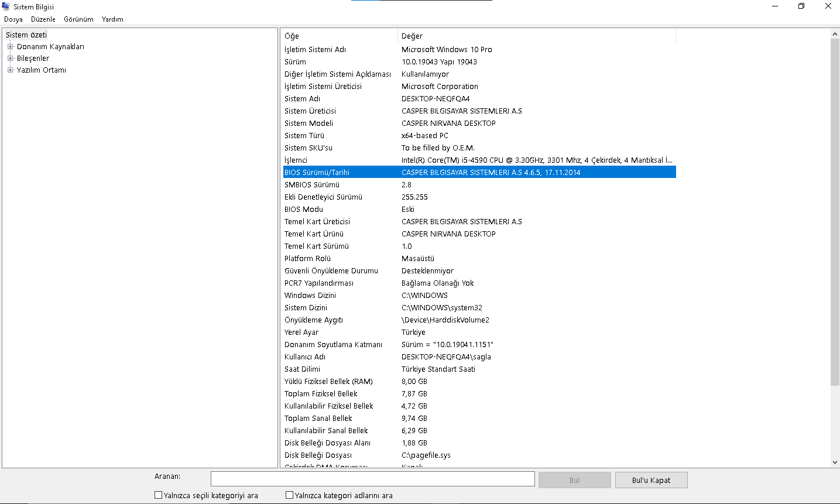Select the Temel Kart Üreticisi row
840x504 pixels.
point(479,222)
